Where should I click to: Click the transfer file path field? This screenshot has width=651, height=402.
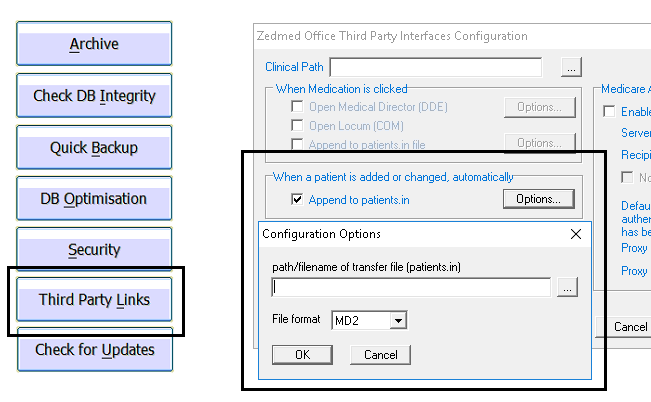[411, 288]
